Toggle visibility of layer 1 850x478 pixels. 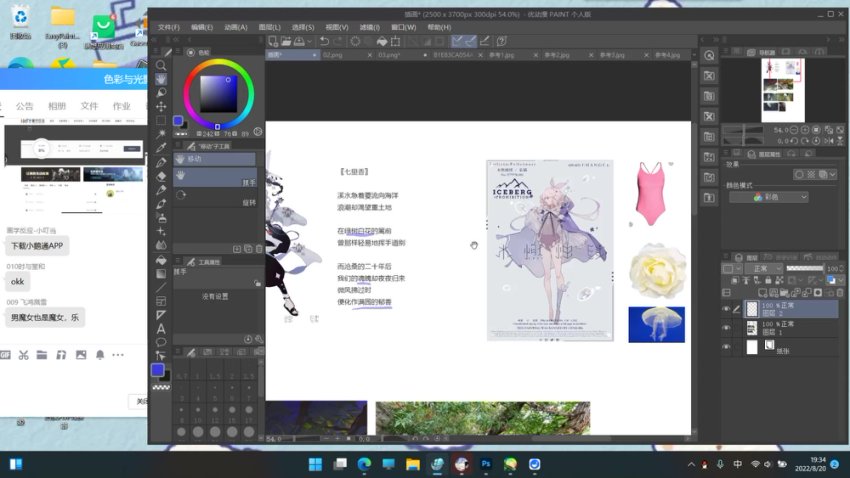[x=727, y=329]
